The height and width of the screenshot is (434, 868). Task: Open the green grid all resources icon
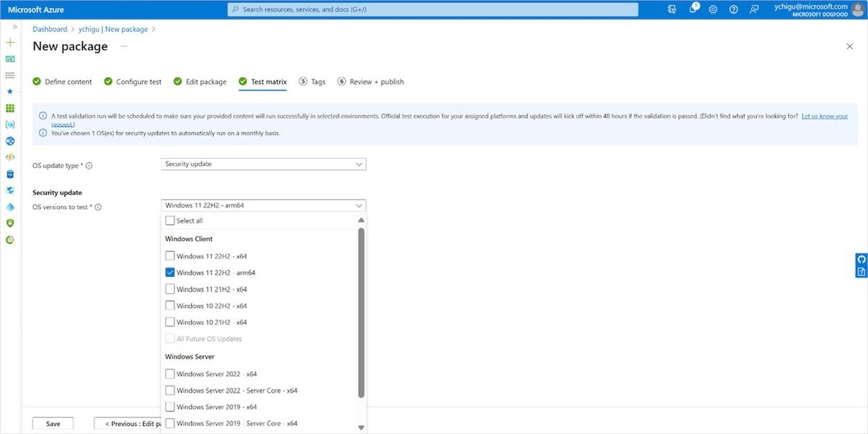pos(10,109)
